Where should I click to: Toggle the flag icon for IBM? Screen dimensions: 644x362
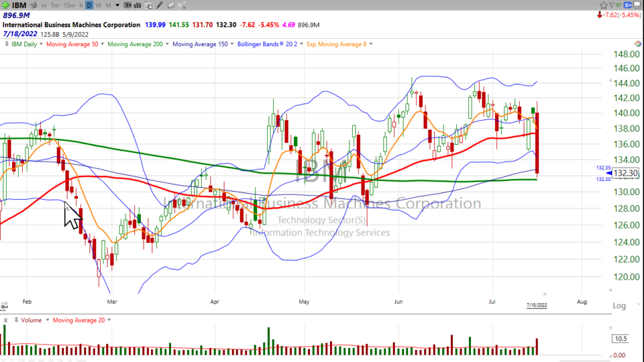coord(612,5)
